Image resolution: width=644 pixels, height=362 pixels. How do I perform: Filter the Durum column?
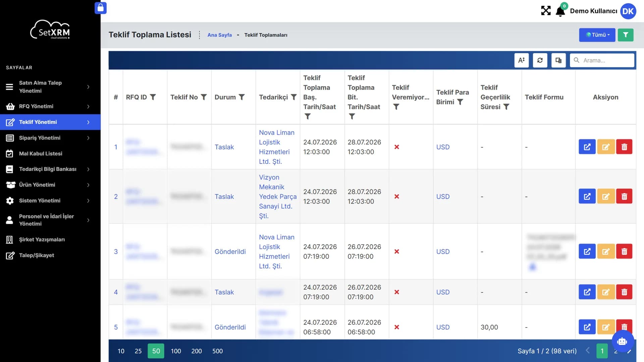click(241, 97)
